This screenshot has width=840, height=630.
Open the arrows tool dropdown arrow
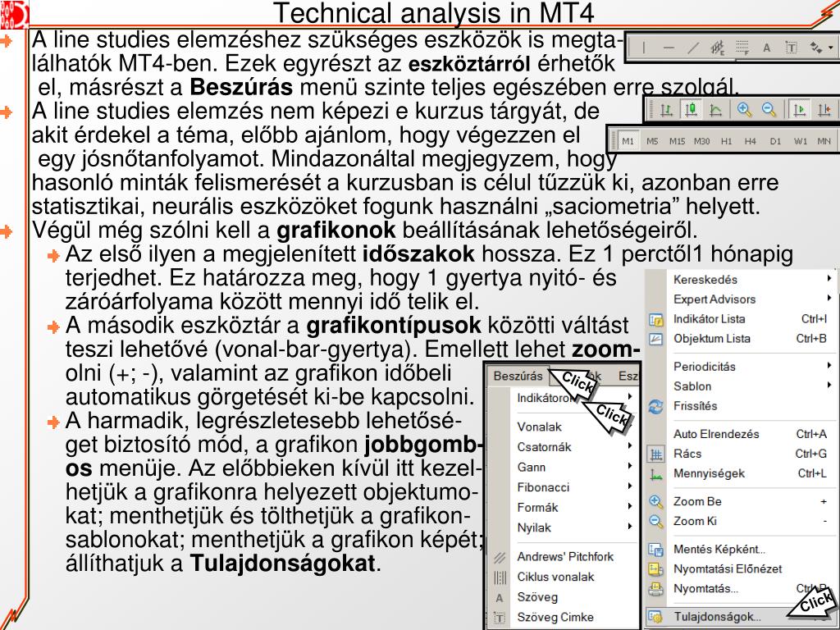pos(830,48)
